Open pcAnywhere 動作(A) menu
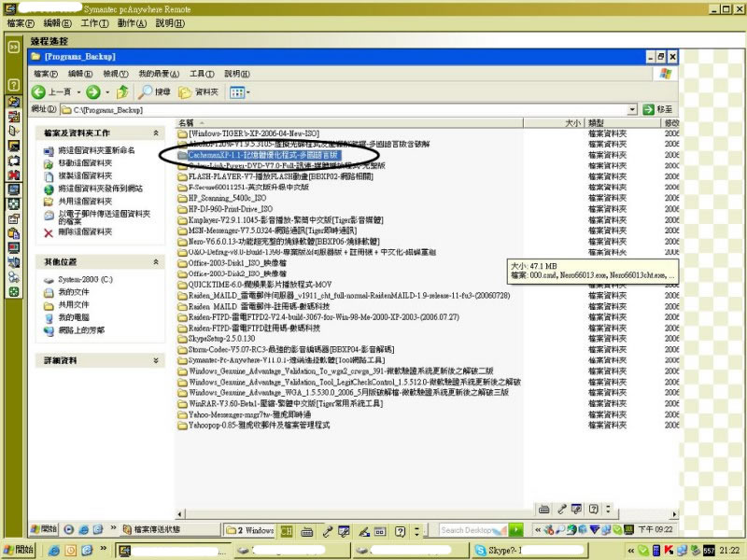This screenshot has width=747, height=560. point(132,23)
